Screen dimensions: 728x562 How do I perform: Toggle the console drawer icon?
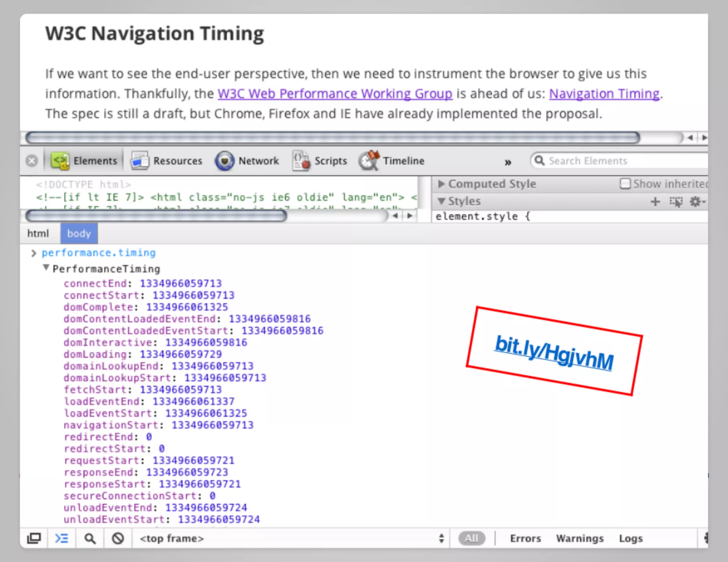coord(61,539)
